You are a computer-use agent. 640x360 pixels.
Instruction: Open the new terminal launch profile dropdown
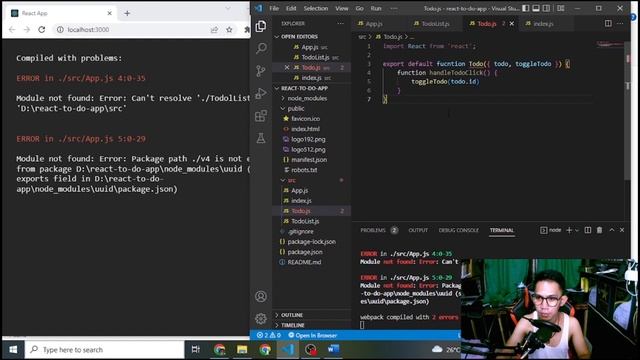pos(577,230)
